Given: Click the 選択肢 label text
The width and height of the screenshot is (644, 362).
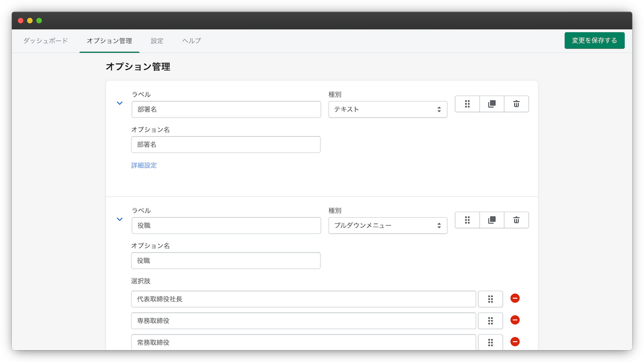Looking at the screenshot, I should pos(141,281).
